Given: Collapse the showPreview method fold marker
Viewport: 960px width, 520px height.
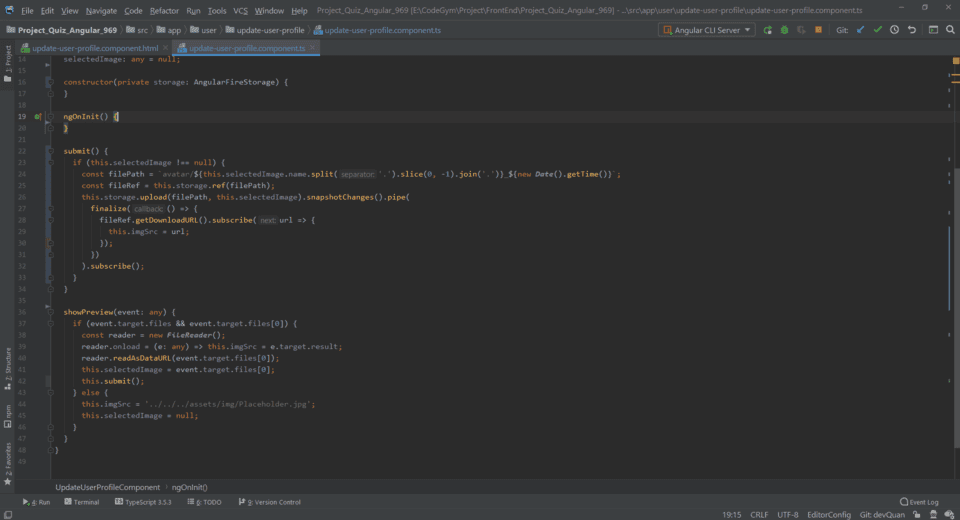Looking at the screenshot, I should point(49,312).
